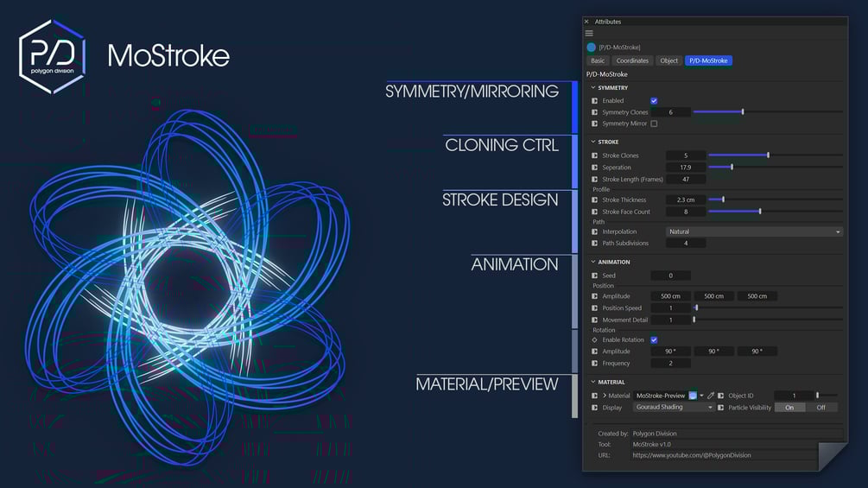The height and width of the screenshot is (488, 868).
Task: Click the keyframe icon beside Rotation Amplitude
Action: 594,352
